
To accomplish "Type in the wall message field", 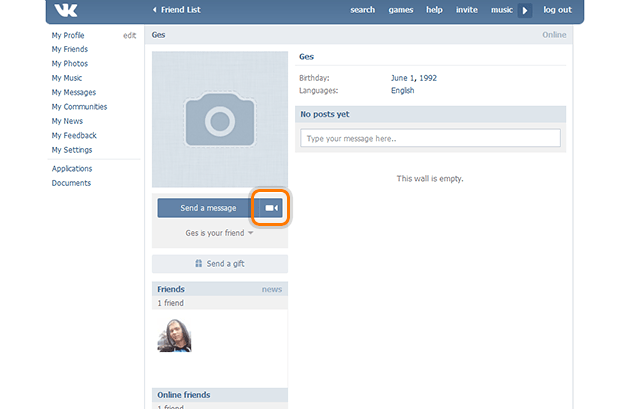I will tap(431, 138).
